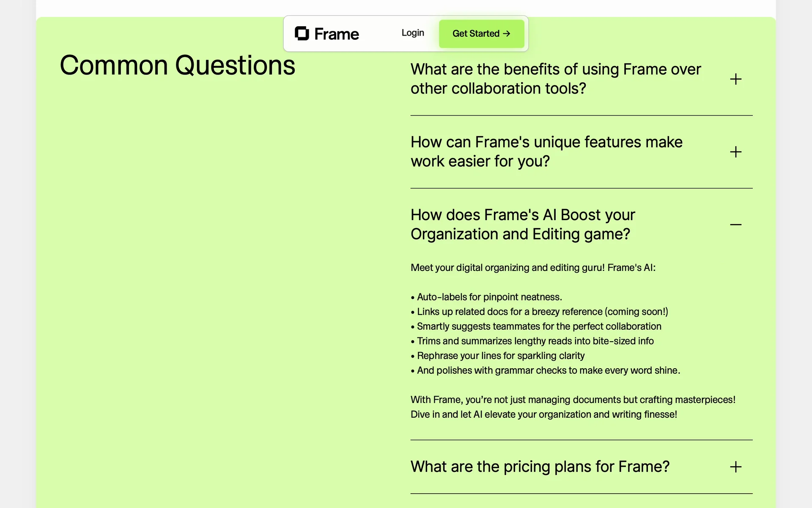Click plus icon beside unique features question
This screenshot has height=508, width=812.
click(735, 152)
